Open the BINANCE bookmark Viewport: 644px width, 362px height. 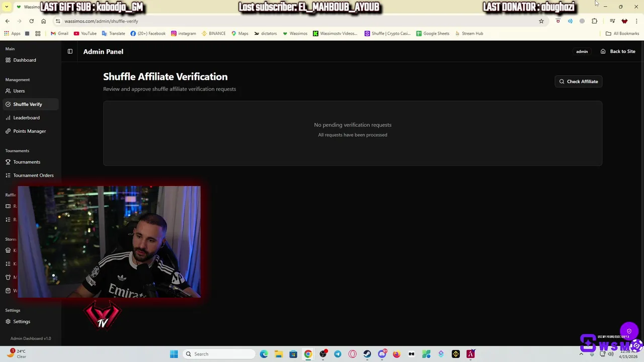(x=213, y=34)
